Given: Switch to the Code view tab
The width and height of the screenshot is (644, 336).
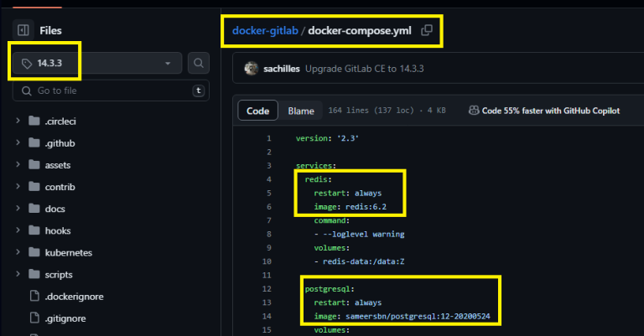Looking at the screenshot, I should point(257,111).
